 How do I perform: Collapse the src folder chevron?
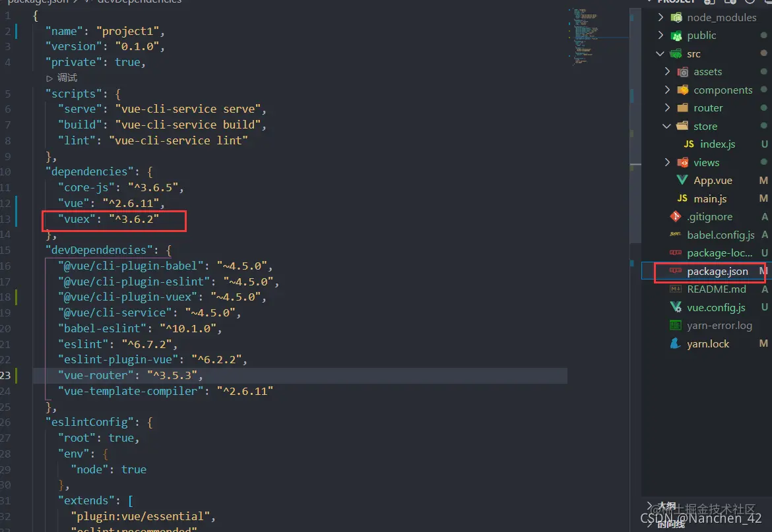tap(660, 53)
